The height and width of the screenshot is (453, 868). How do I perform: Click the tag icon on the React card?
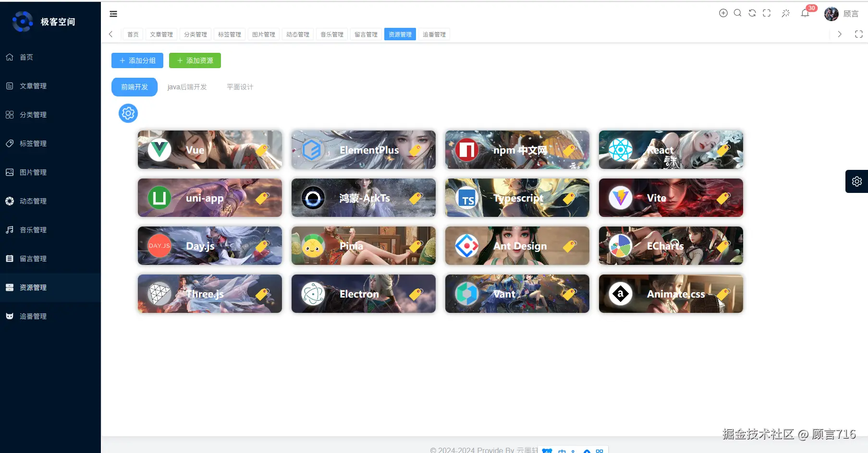(723, 150)
